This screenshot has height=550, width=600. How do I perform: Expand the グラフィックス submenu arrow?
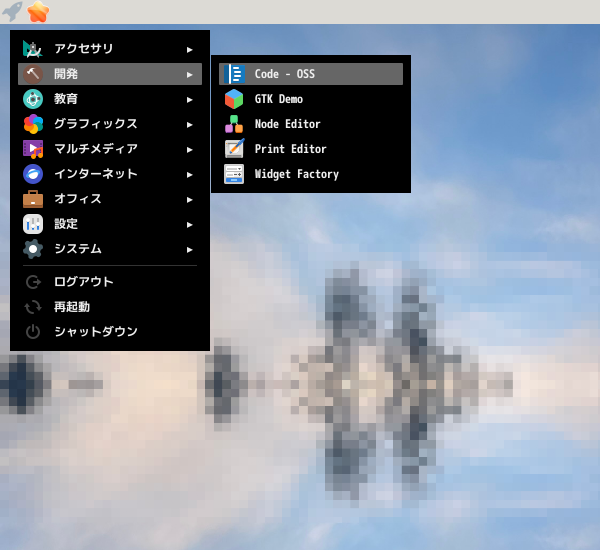pyautogui.click(x=189, y=125)
